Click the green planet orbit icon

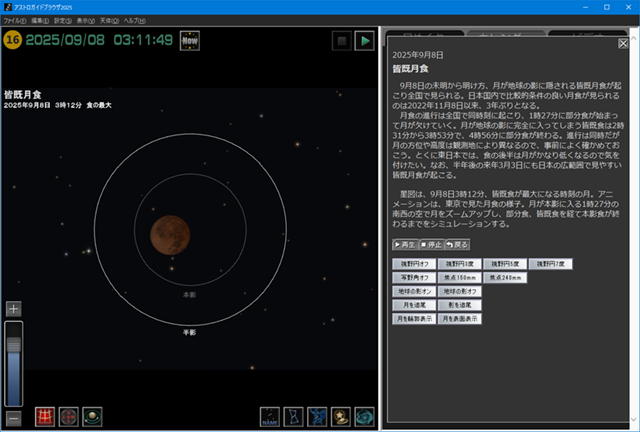coord(92,416)
